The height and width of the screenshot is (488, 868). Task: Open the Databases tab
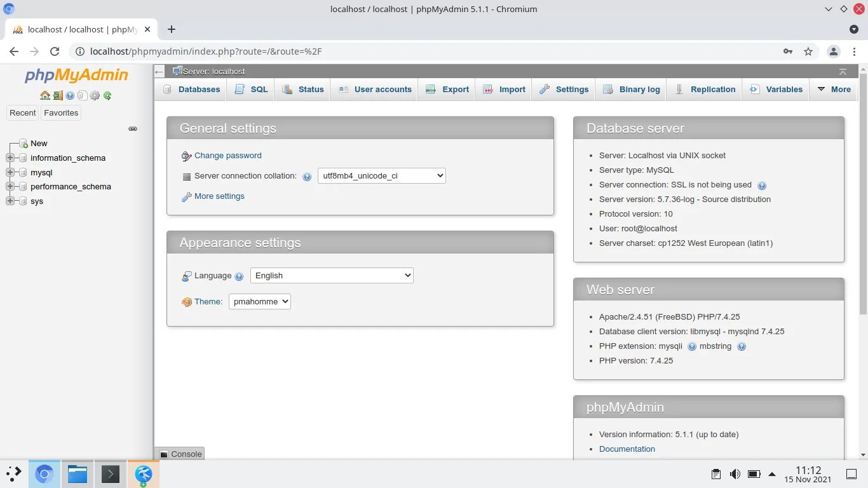pyautogui.click(x=191, y=90)
